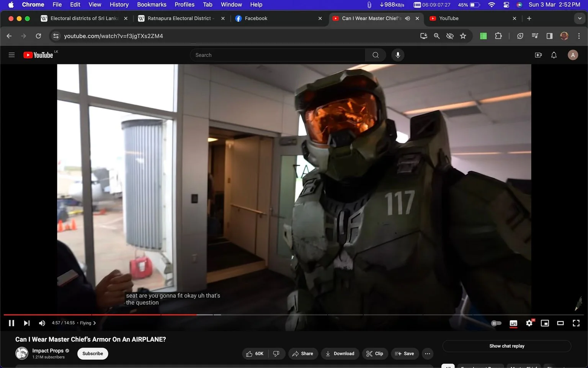This screenshot has width=588, height=368.
Task: Switch to the Facebook tab
Action: coord(278,18)
